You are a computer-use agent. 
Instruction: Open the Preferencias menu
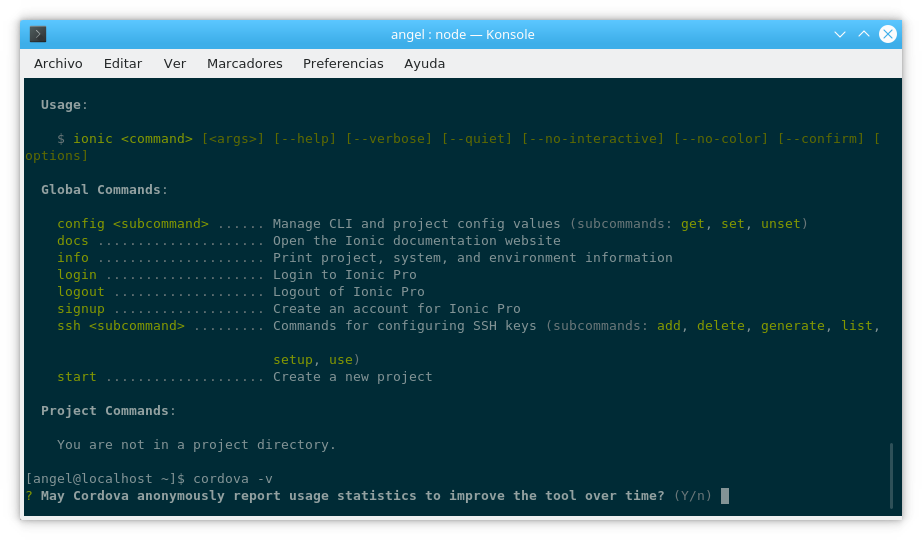[343, 64]
